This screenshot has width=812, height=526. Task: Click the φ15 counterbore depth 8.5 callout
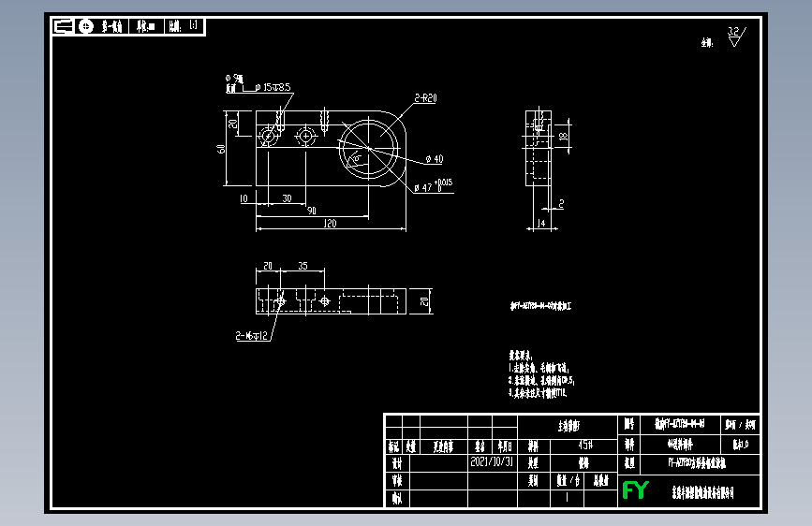[x=273, y=87]
